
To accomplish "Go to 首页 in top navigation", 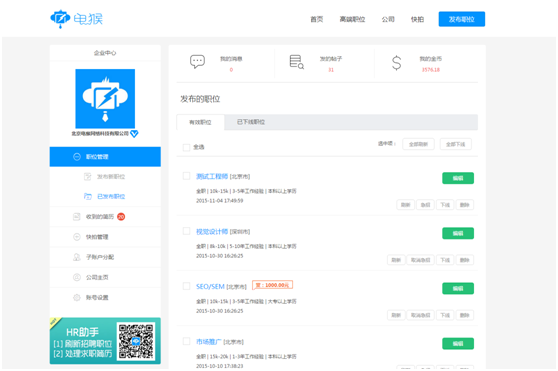I will tap(316, 19).
